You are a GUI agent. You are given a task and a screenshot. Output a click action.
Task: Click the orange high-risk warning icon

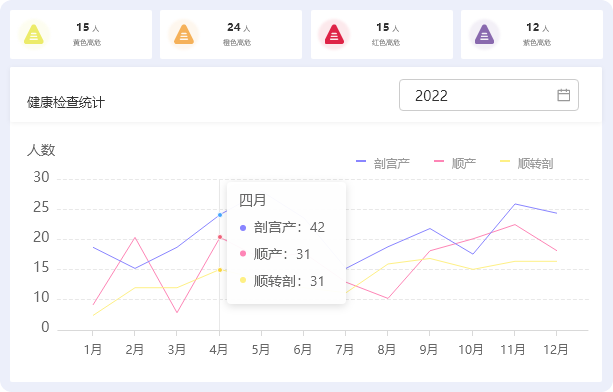[x=184, y=34]
